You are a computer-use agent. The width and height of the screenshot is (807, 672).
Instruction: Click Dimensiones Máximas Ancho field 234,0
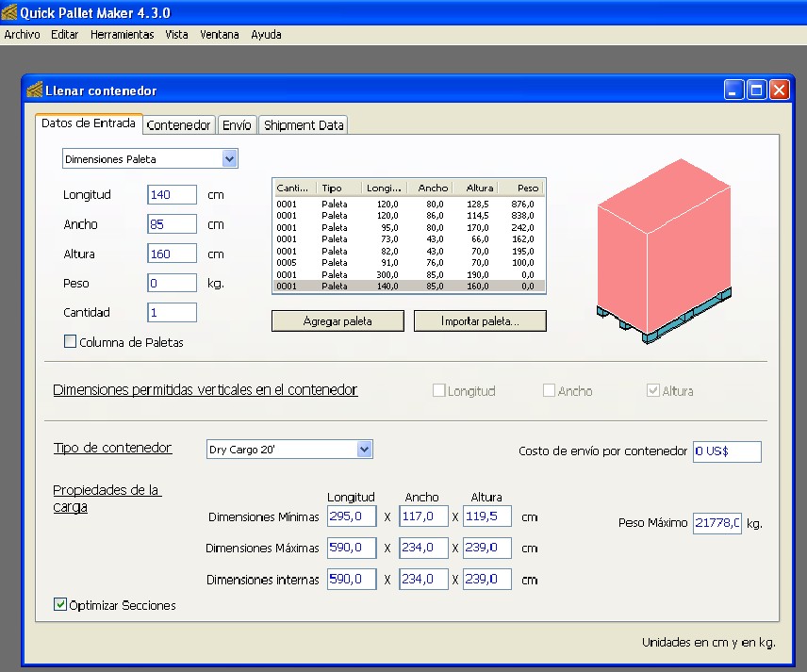[x=423, y=548]
